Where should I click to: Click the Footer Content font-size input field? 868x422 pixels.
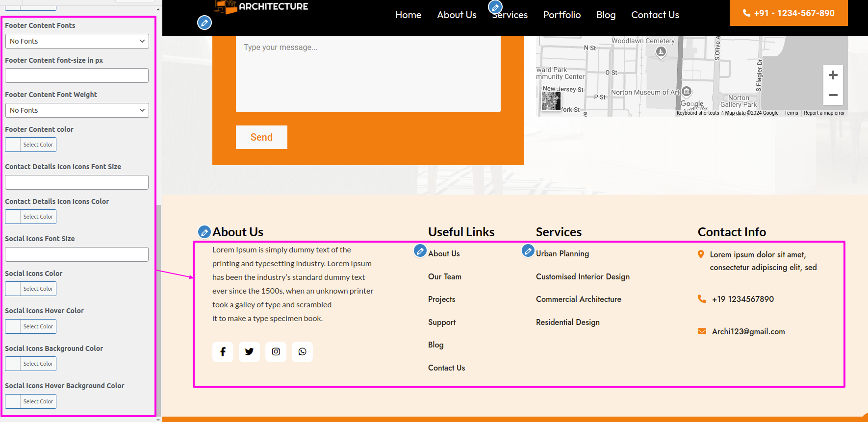(77, 75)
